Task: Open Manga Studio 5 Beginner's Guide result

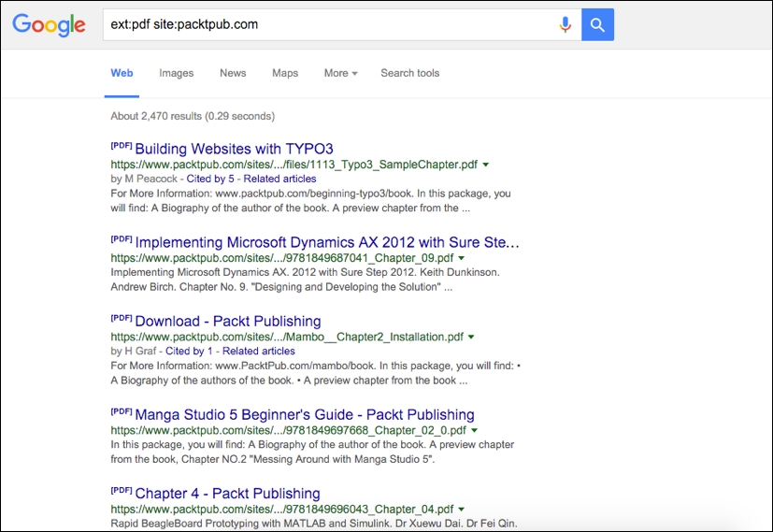Action: click(x=305, y=414)
